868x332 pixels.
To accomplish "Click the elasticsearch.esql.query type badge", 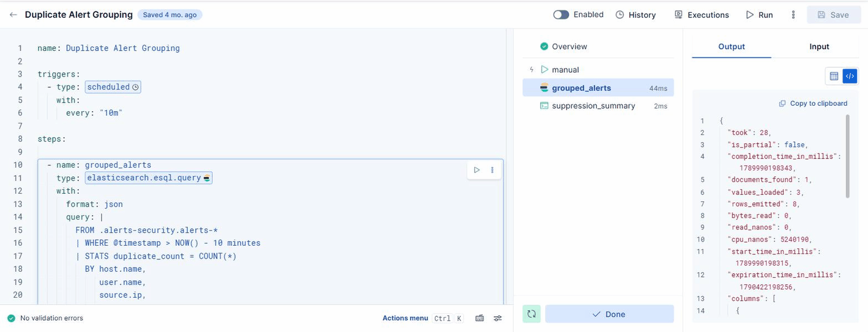I will coord(149,178).
